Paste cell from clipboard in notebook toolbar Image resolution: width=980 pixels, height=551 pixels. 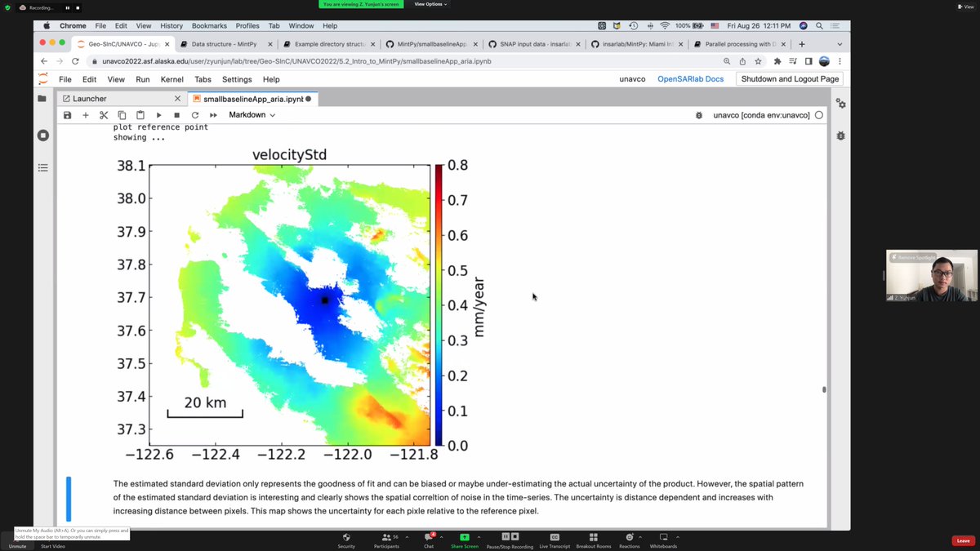click(140, 115)
